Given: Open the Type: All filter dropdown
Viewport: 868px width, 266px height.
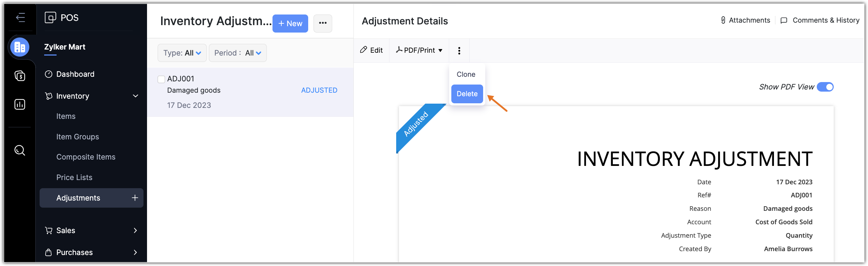Looking at the screenshot, I should [x=182, y=53].
